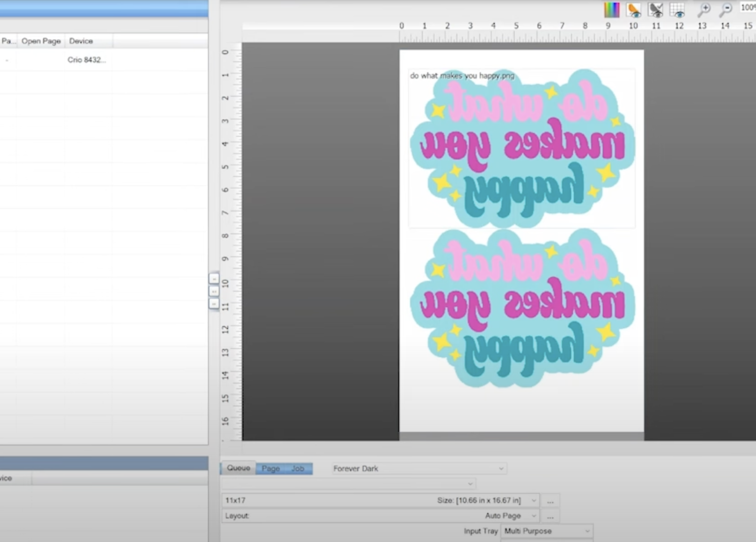
Task: Click the ellipsis button beside Layout
Action: [550, 516]
